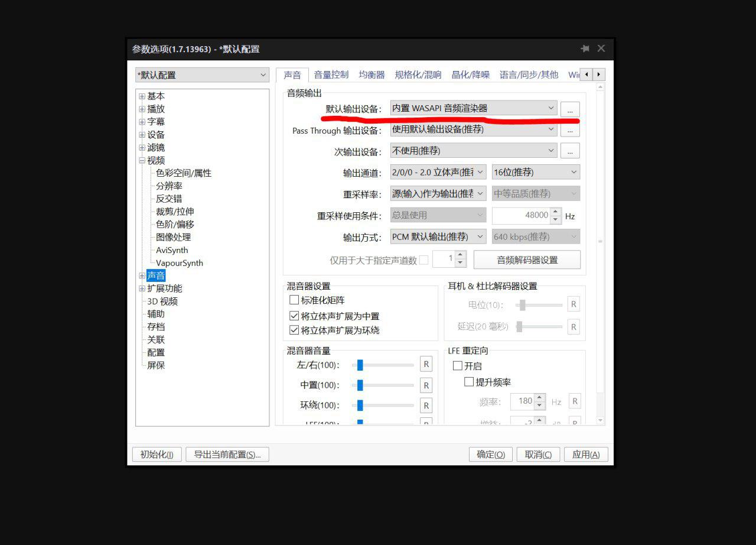Screen dimensions: 756x545
Task: Switch to the 规格化/混响 tab
Action: [418, 74]
